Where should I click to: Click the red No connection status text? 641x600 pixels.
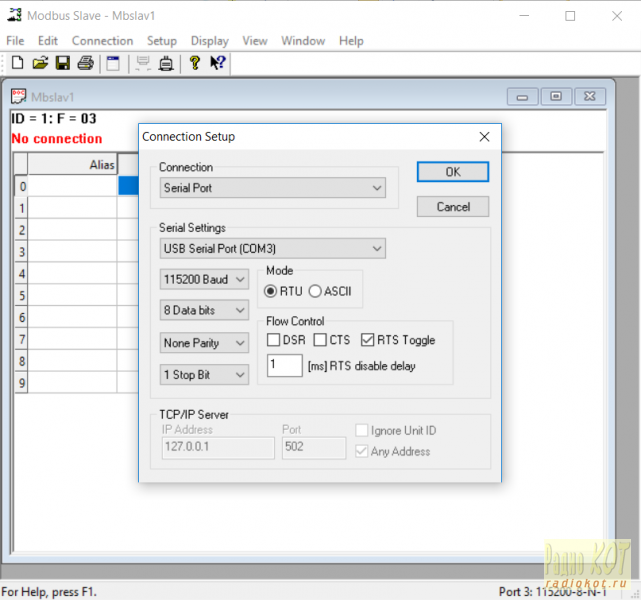point(56,139)
